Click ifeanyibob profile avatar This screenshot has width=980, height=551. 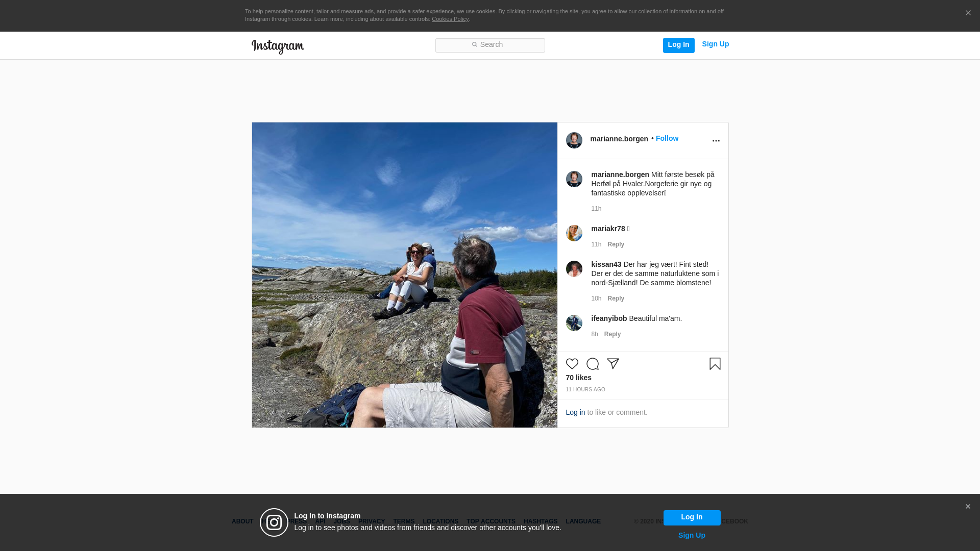(574, 323)
